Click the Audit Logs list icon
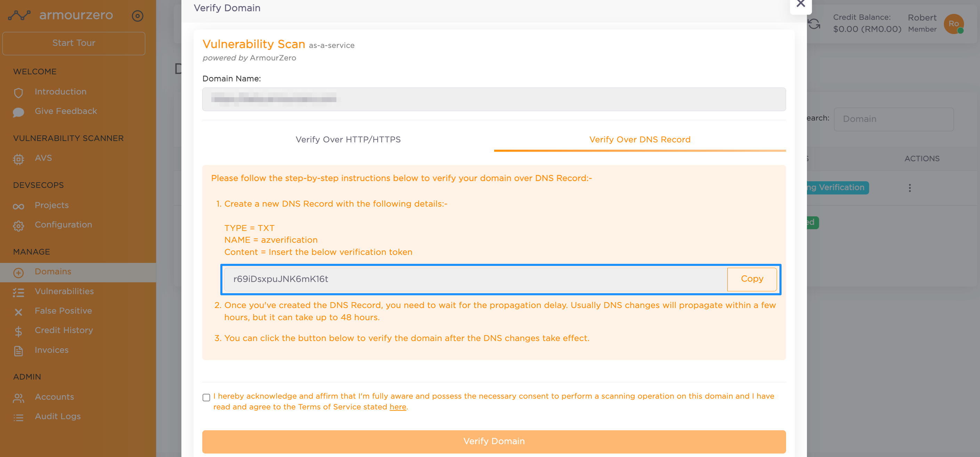This screenshot has width=980, height=457. [18, 417]
